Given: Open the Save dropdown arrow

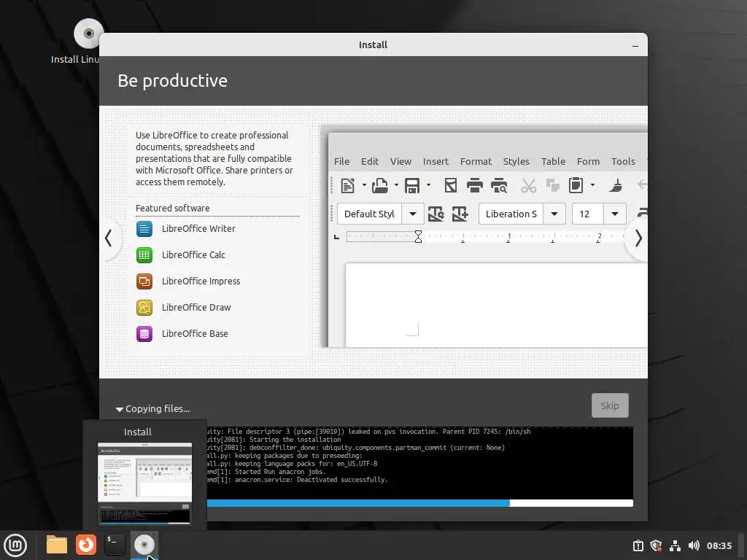Looking at the screenshot, I should (428, 185).
